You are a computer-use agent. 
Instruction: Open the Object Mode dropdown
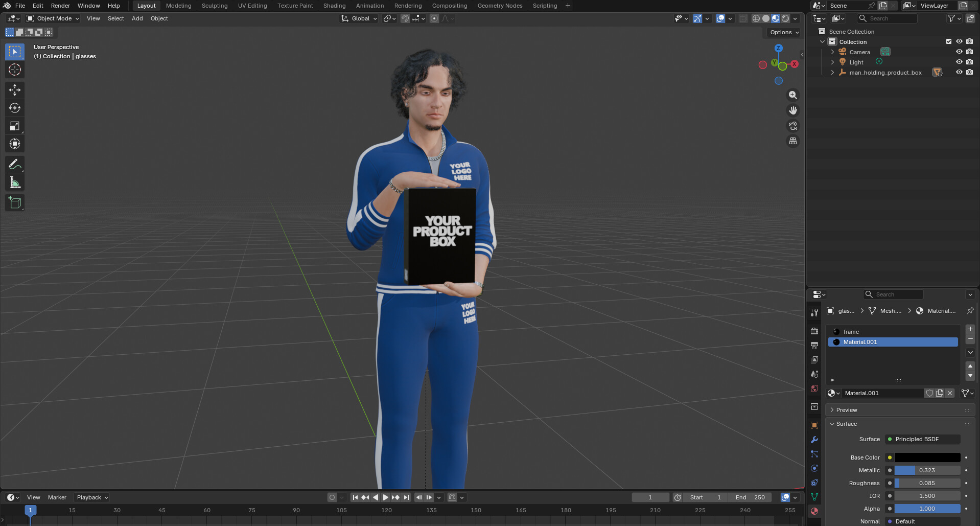click(x=53, y=18)
